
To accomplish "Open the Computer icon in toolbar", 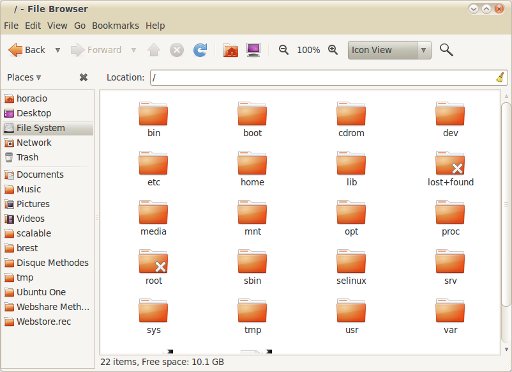I will 253,50.
